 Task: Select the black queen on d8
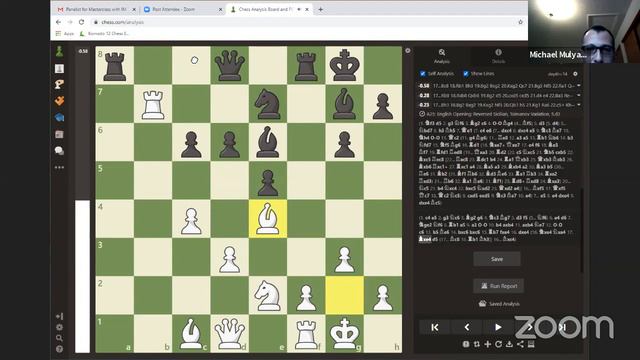click(x=229, y=66)
